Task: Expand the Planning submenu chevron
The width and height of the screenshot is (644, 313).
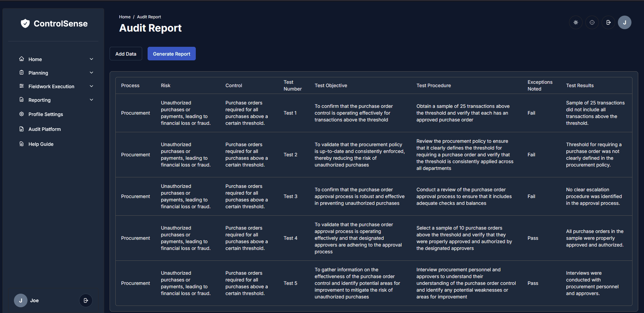Action: [x=91, y=73]
